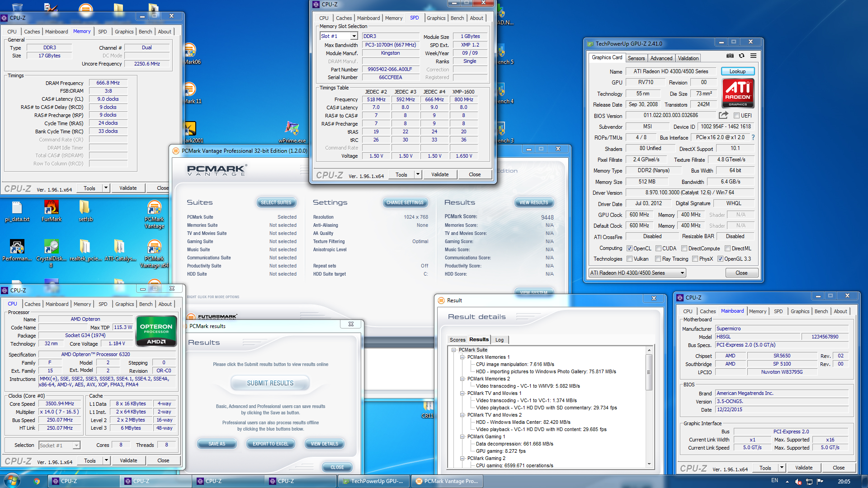The height and width of the screenshot is (488, 868).
Task: Click the SAVE AS button
Action: point(217,444)
